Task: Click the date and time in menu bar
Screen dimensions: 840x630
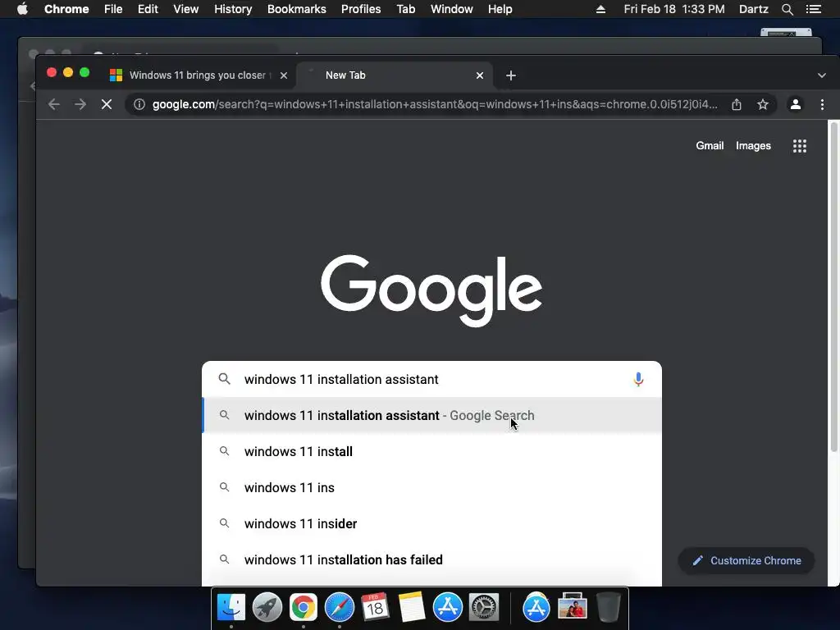Action: pos(674,9)
